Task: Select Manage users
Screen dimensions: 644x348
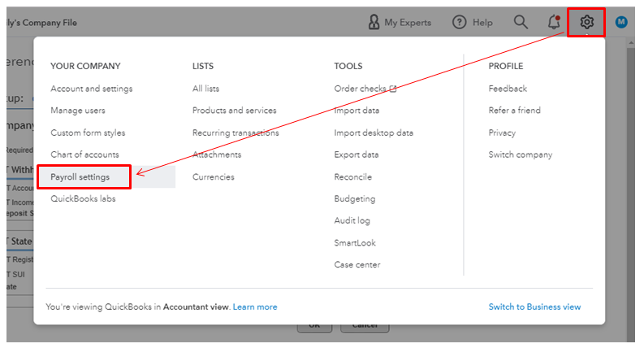Action: (x=78, y=111)
